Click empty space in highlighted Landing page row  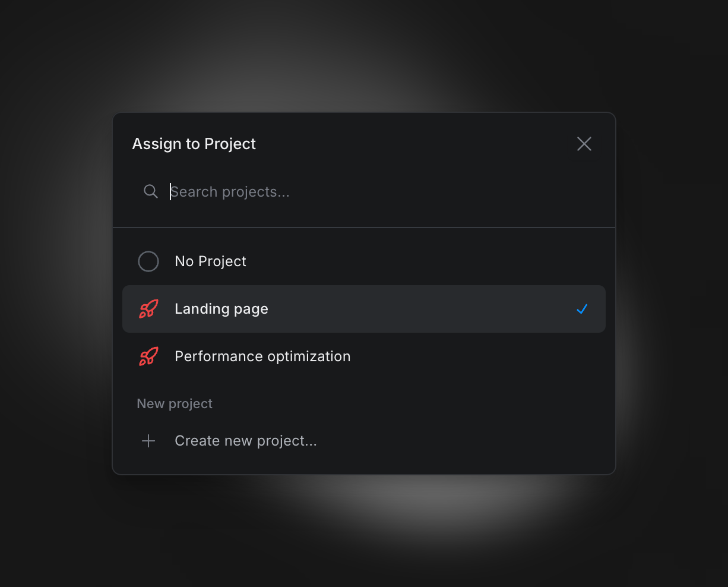click(x=416, y=309)
